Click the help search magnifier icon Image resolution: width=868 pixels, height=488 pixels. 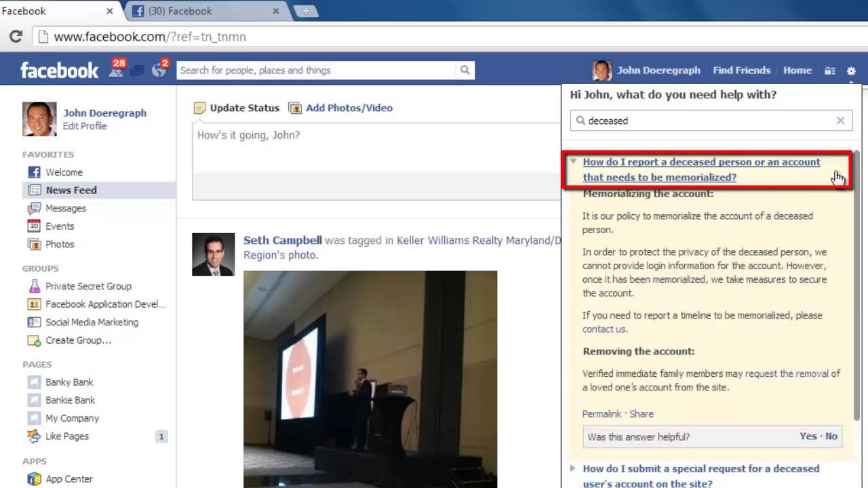click(x=580, y=121)
